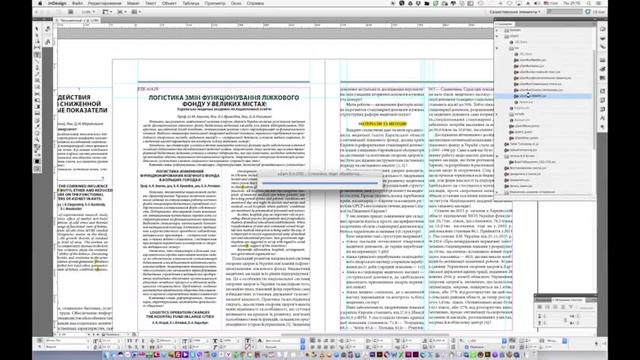Click the article title 'ЛОГІСТИКА ЗМІН ФУНКЦІОНУВАННЯ ЛІЖКОВОГО'

point(224,98)
